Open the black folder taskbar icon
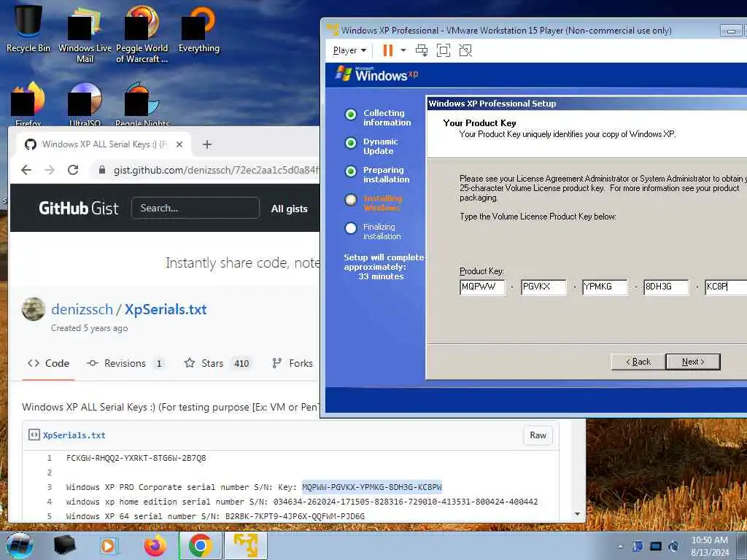The height and width of the screenshot is (560, 747). 65,545
